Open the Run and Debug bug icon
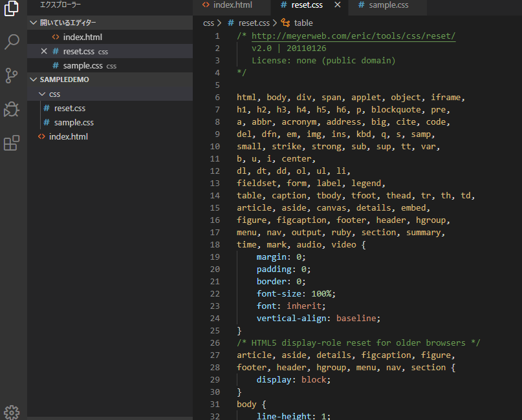 [12, 109]
